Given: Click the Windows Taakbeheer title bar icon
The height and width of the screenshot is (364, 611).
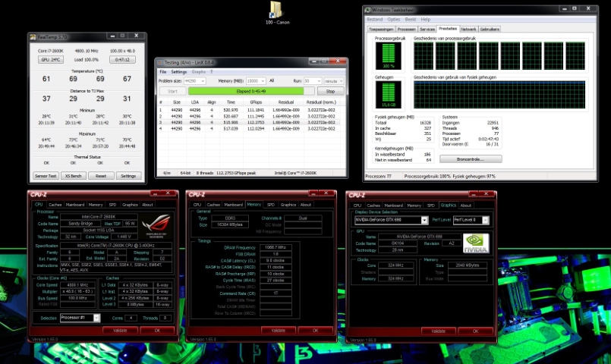Looking at the screenshot, I should (x=367, y=10).
